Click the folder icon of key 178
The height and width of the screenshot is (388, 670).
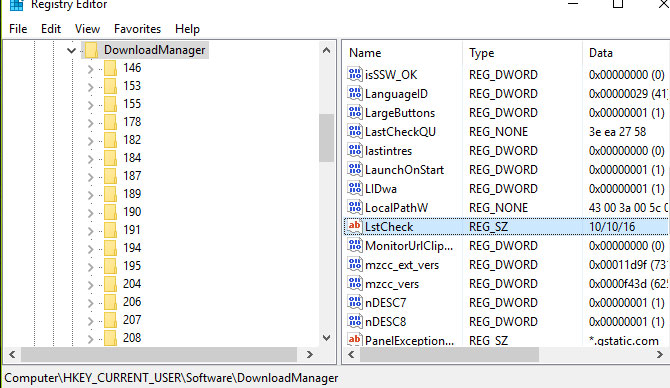110,122
